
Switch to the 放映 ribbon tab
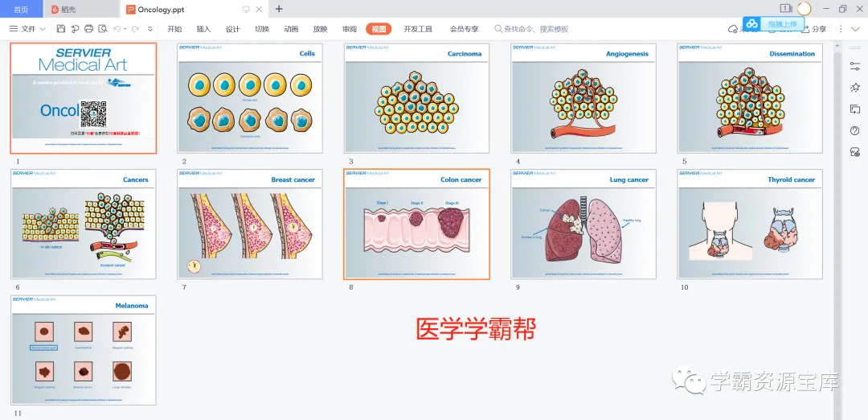(x=320, y=29)
